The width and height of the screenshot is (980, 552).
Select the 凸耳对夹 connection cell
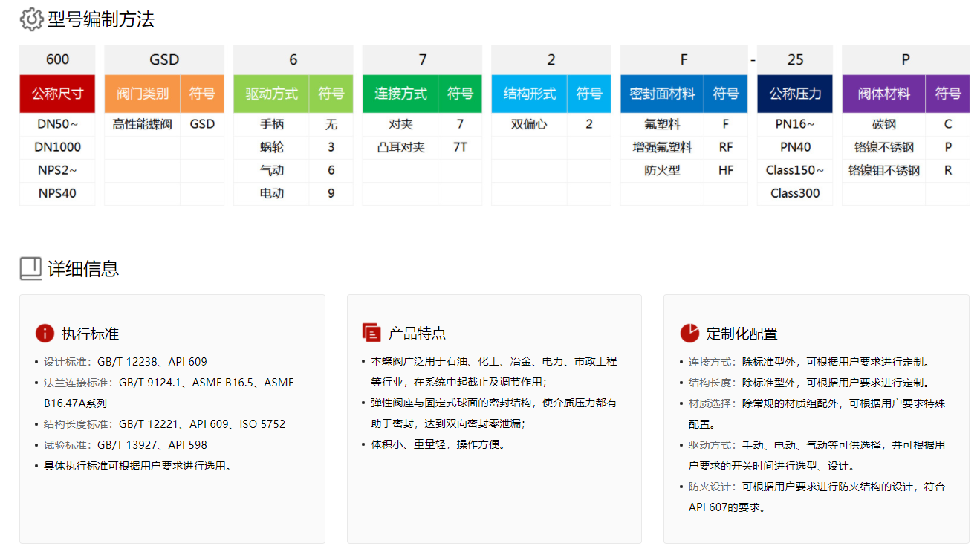coord(400,147)
